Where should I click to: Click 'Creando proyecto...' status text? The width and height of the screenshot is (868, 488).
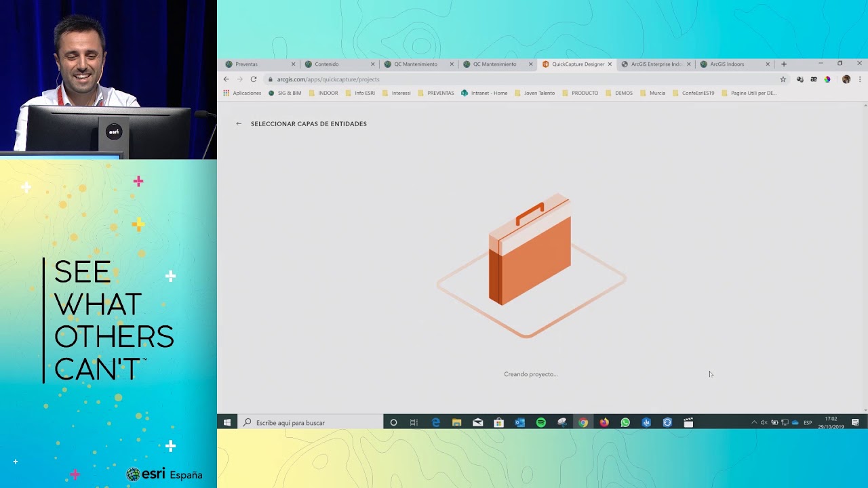(x=531, y=374)
